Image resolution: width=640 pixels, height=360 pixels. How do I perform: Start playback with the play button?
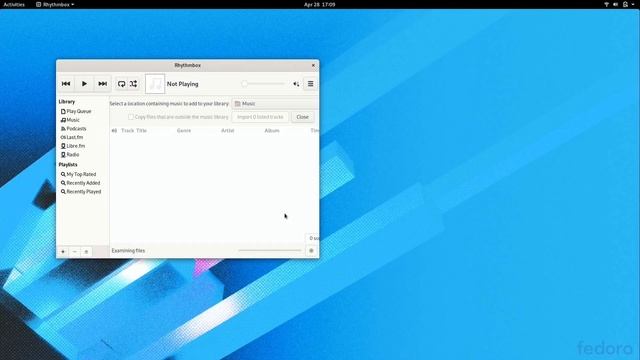(x=84, y=84)
